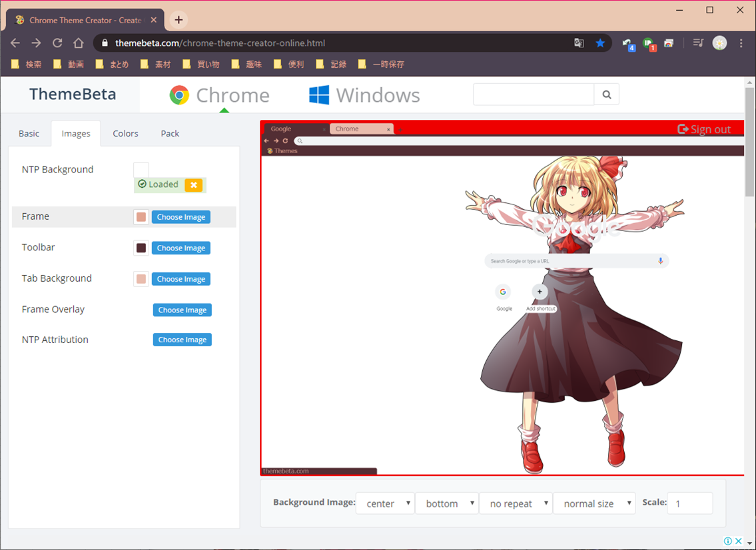
Task: Open the Toolbar color swatch
Action: (x=141, y=248)
